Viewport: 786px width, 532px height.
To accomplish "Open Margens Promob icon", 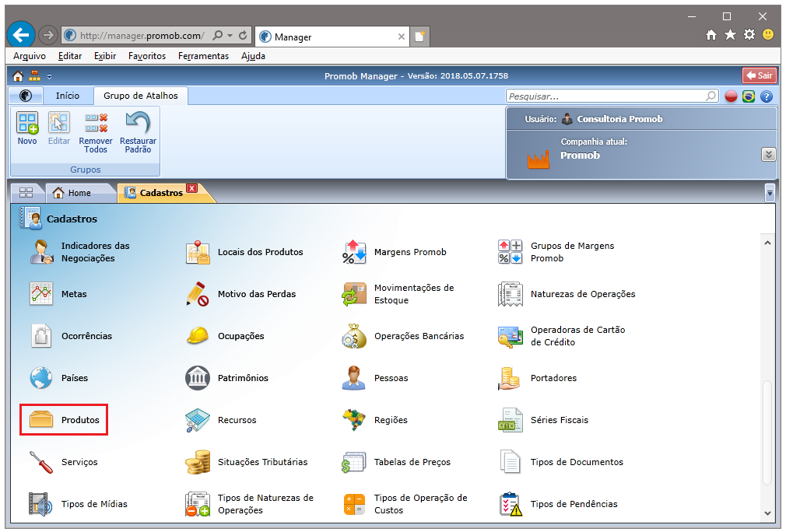I will pos(354,252).
